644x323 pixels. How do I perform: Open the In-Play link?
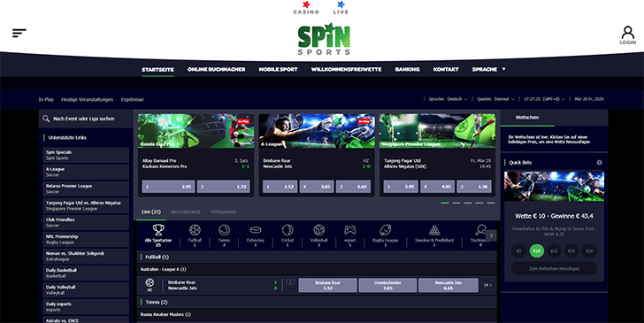46,99
